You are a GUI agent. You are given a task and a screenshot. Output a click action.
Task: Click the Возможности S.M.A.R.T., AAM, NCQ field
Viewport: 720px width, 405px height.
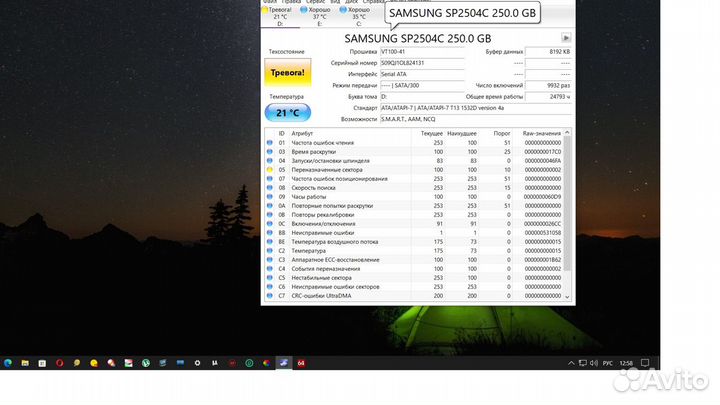476,119
